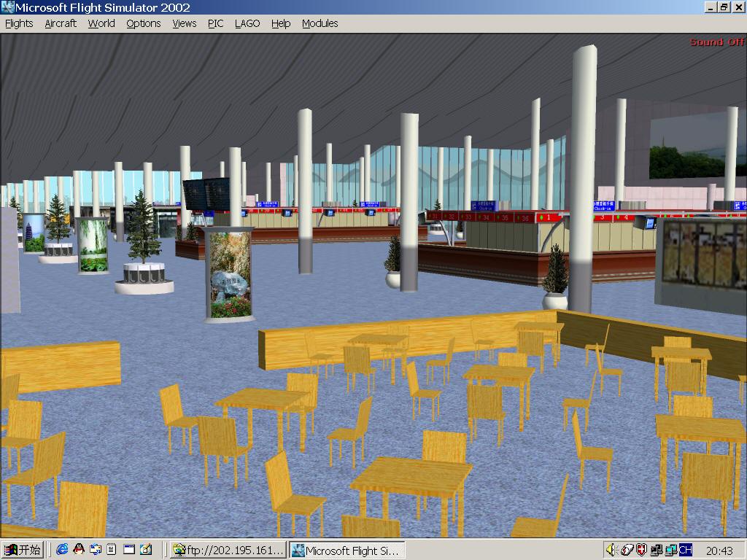The height and width of the screenshot is (560, 747).
Task: Open the volume speaker tray icon
Action: (611, 550)
